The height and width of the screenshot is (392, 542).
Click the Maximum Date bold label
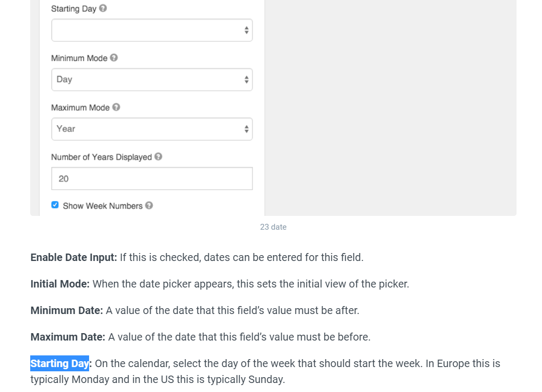point(68,337)
